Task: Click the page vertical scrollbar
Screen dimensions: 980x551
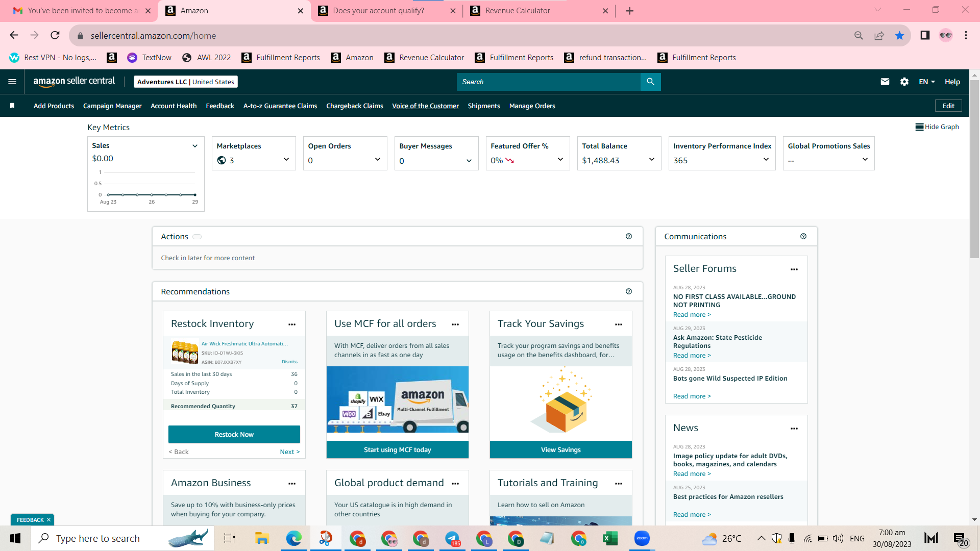Action: click(974, 168)
